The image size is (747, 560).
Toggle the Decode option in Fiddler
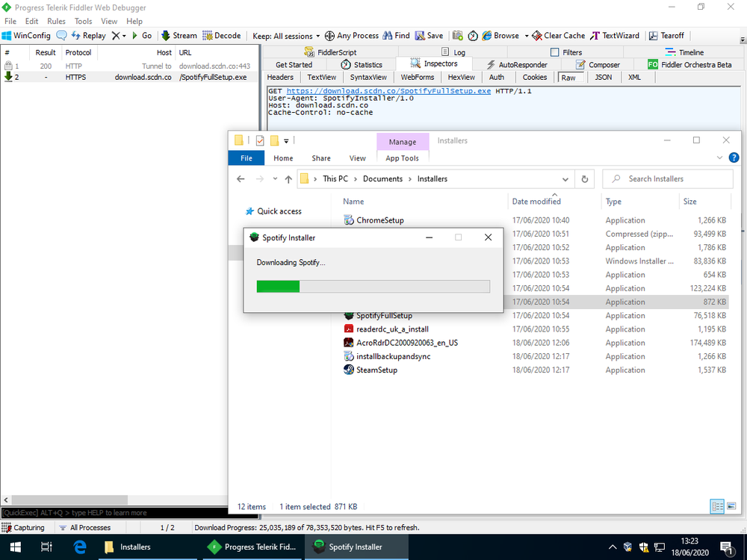[x=222, y=36]
